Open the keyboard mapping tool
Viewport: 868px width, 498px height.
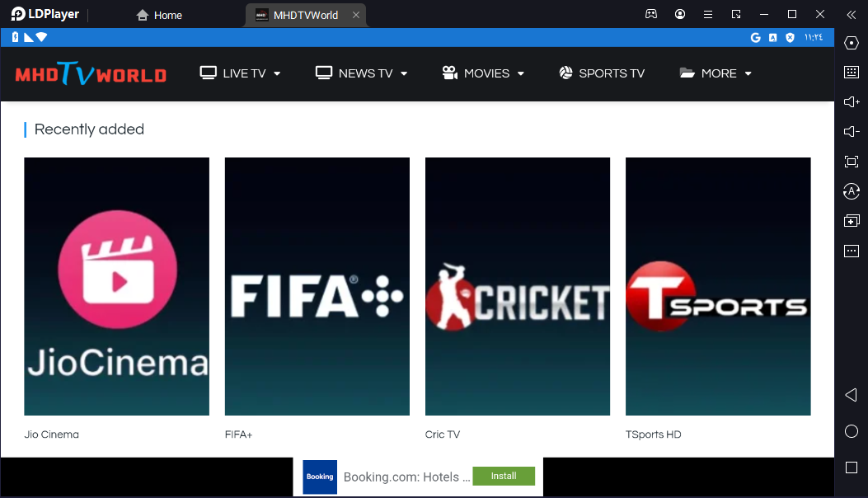(x=852, y=72)
